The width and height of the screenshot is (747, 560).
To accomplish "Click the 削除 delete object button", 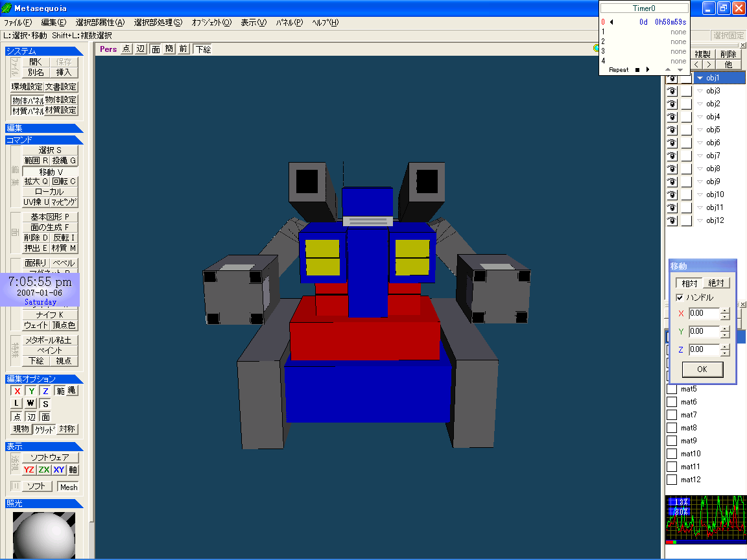I will point(728,54).
